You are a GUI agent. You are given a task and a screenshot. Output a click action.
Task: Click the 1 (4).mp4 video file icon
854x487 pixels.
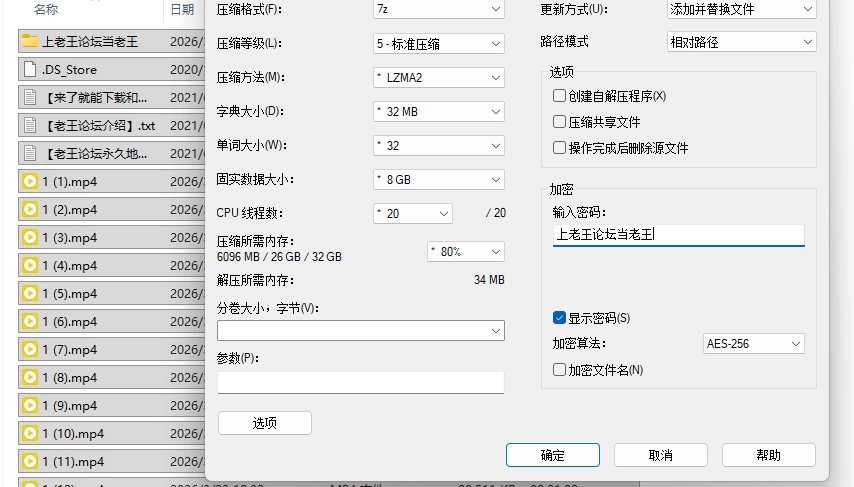point(30,265)
